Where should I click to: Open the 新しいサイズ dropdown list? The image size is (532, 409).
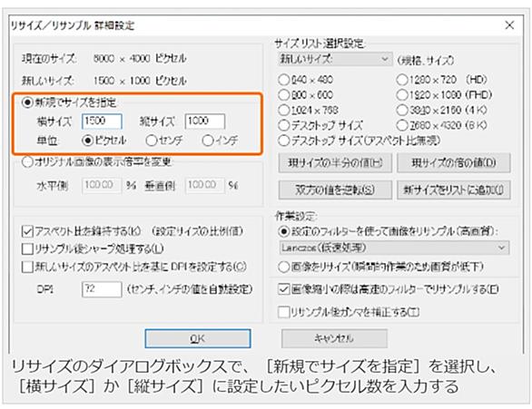335,59
